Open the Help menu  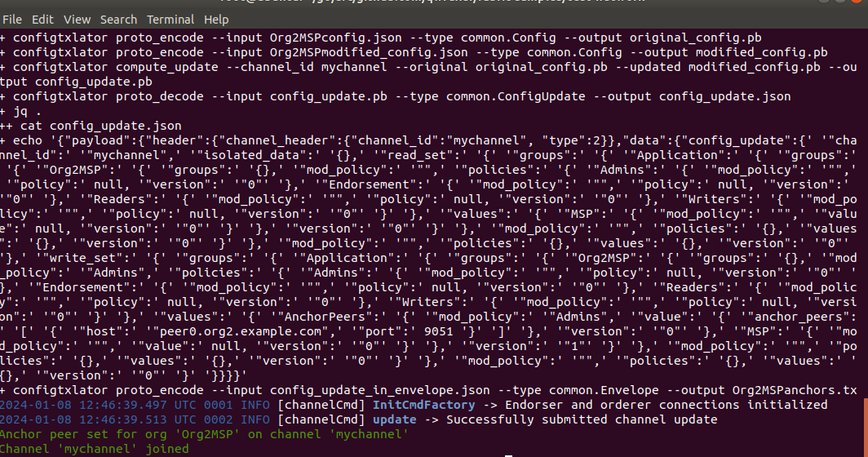click(x=216, y=19)
